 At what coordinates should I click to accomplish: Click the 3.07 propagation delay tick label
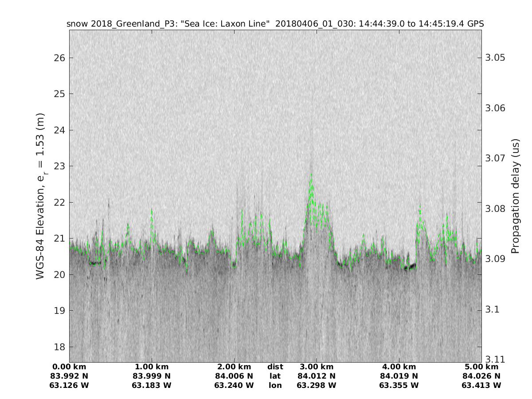pyautogui.click(x=494, y=158)
